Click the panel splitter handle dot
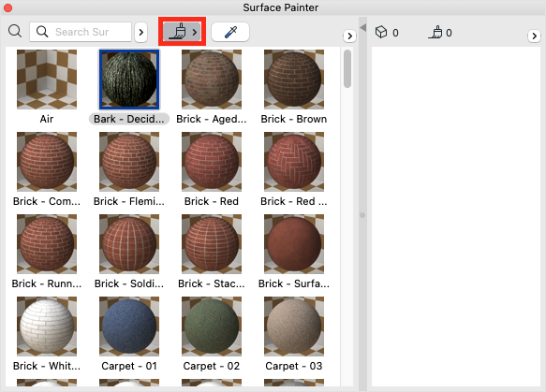The height and width of the screenshot is (392, 546). point(362,215)
